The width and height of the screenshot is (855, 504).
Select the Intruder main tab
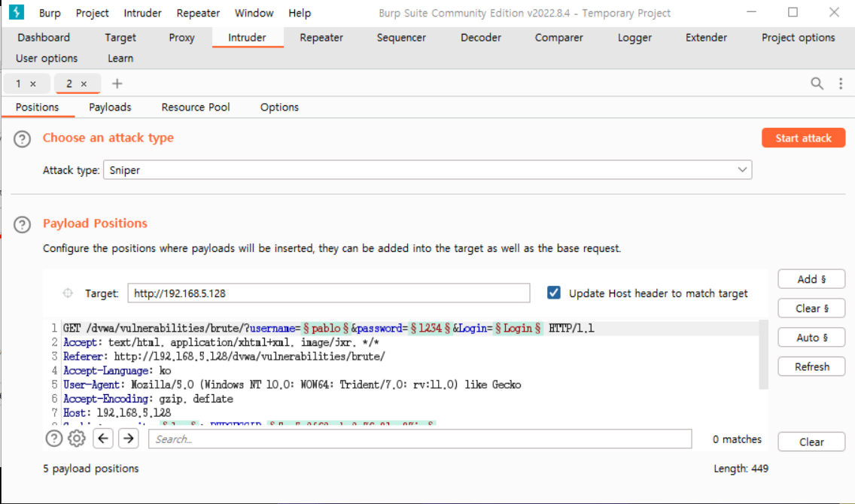point(247,38)
